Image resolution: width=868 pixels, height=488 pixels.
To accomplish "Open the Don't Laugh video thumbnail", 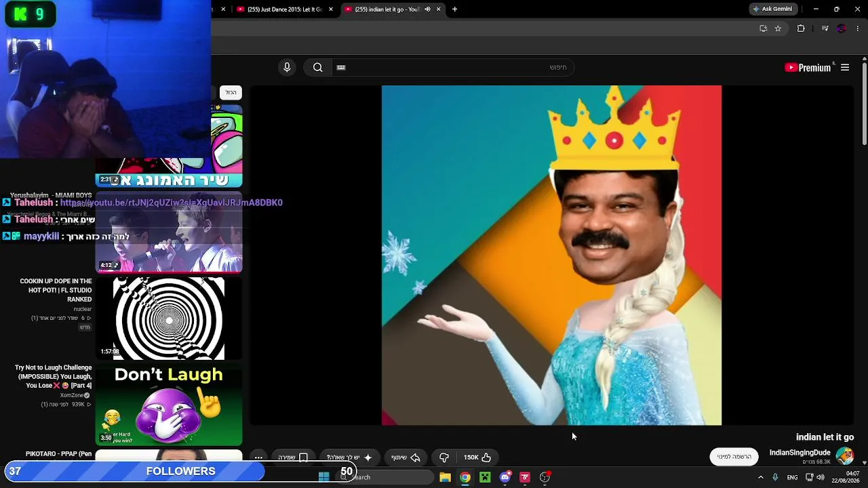I will click(x=169, y=405).
